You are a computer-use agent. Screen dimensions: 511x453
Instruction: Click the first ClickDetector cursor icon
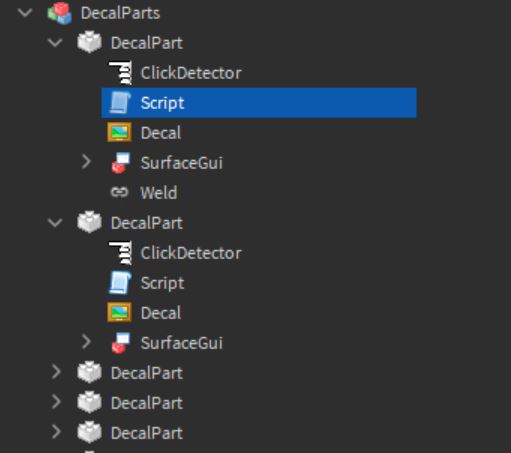[120, 73]
